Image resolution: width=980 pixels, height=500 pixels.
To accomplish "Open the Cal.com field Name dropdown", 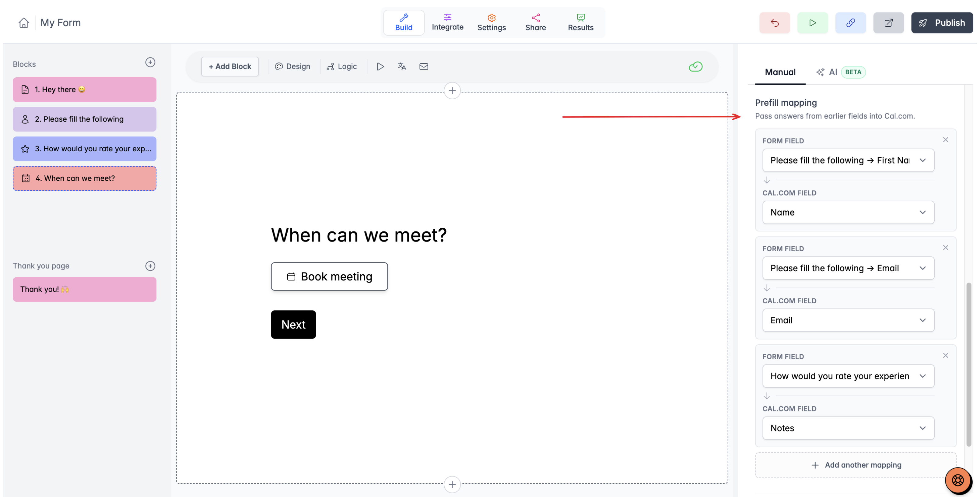I will 848,212.
